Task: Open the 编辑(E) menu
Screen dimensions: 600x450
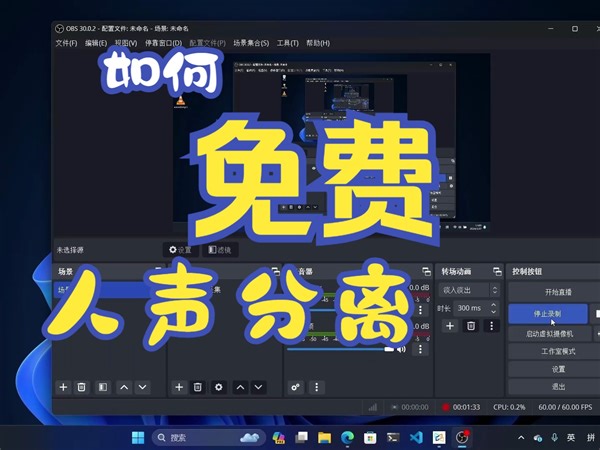Action: coord(96,43)
